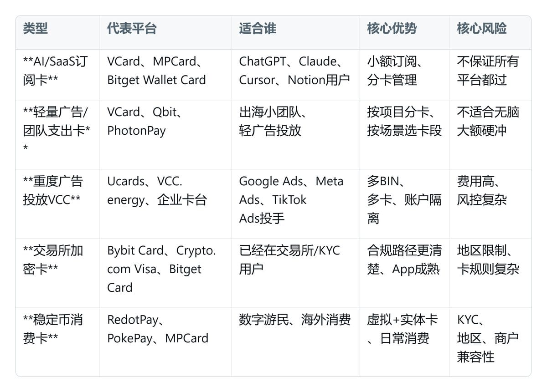
Task: Click the ChatGPT、Claude、Cursor、Notion用户 cell
Action: [295, 75]
